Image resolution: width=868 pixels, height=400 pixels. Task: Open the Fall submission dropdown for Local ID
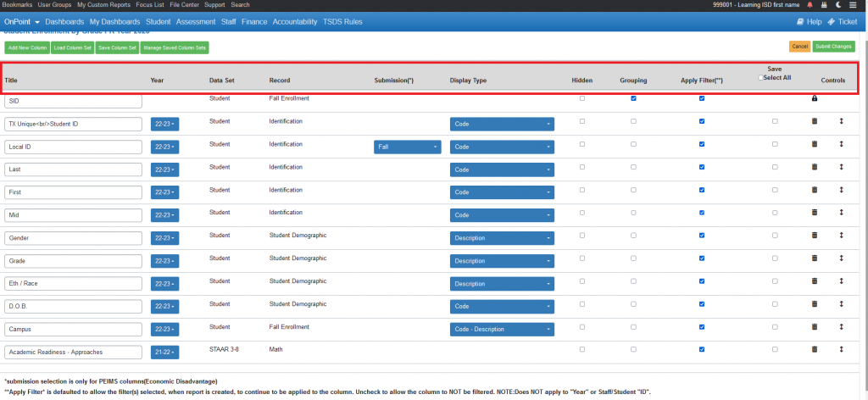click(408, 147)
